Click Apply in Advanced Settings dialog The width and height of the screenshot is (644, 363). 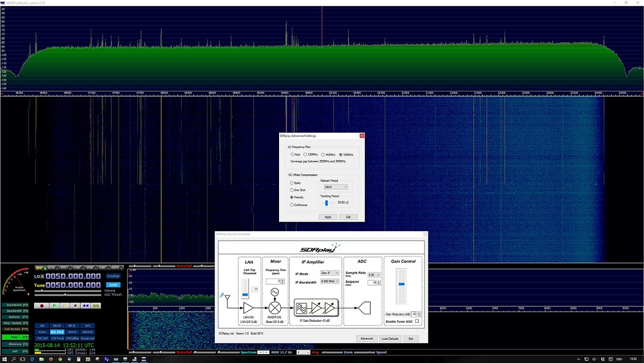coord(328,217)
